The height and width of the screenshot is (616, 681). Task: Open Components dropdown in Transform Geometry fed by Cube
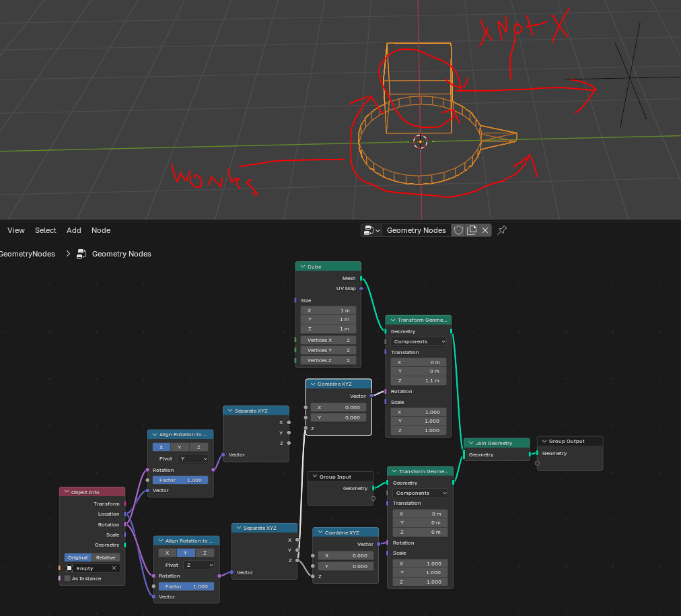pos(419,342)
